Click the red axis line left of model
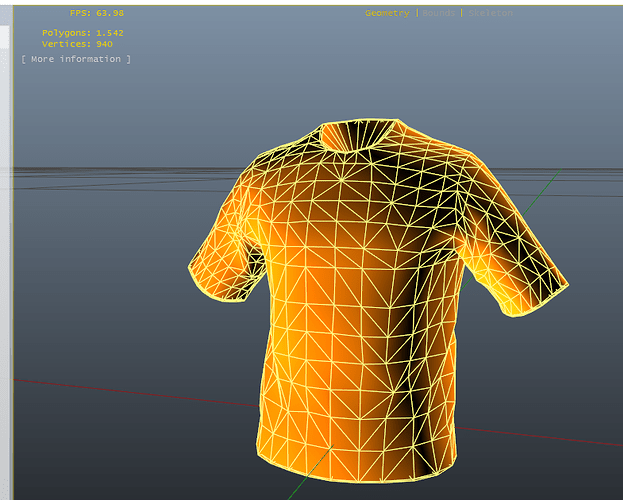The height and width of the screenshot is (500, 623). (135, 393)
